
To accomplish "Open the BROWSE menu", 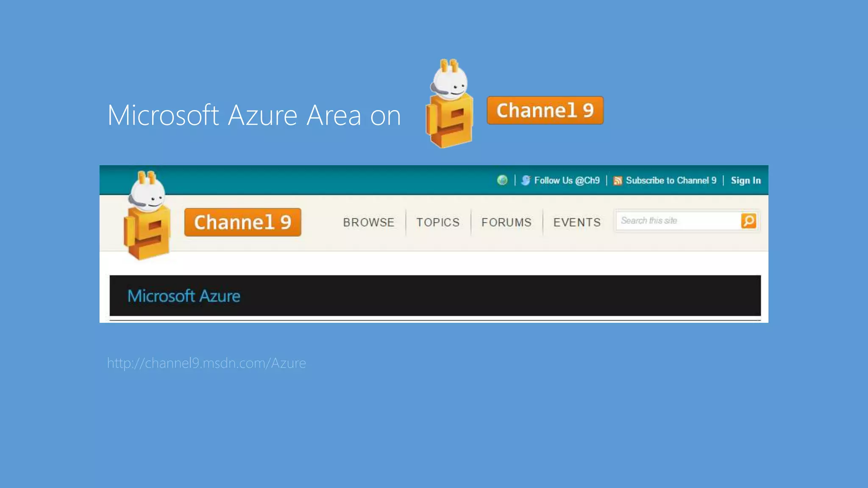I will click(369, 222).
